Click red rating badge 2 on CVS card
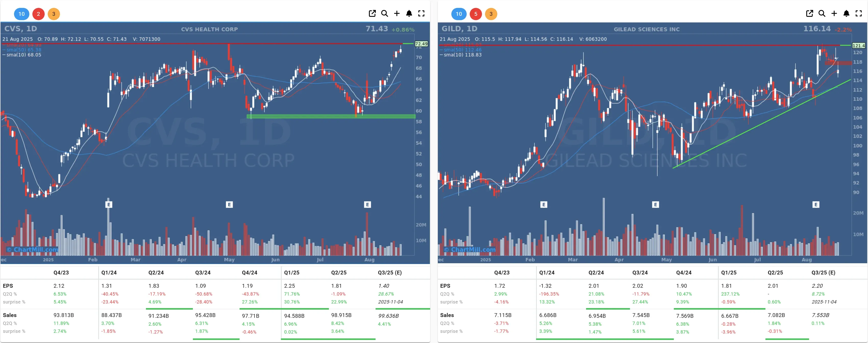 [39, 14]
